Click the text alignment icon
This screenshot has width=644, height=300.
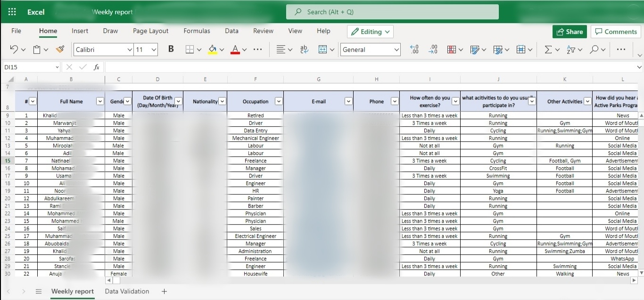tap(281, 49)
